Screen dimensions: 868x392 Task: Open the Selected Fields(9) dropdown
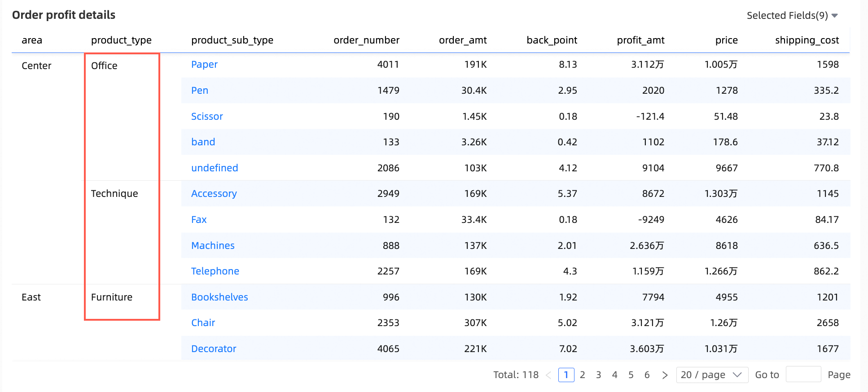pyautogui.click(x=792, y=16)
